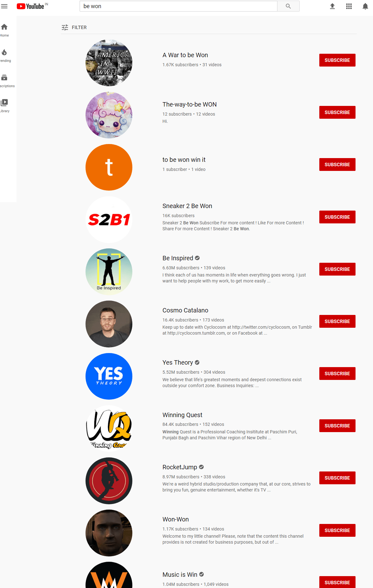Open the RocketJump channel link
Image resolution: width=373 pixels, height=588 pixels.
[180, 467]
